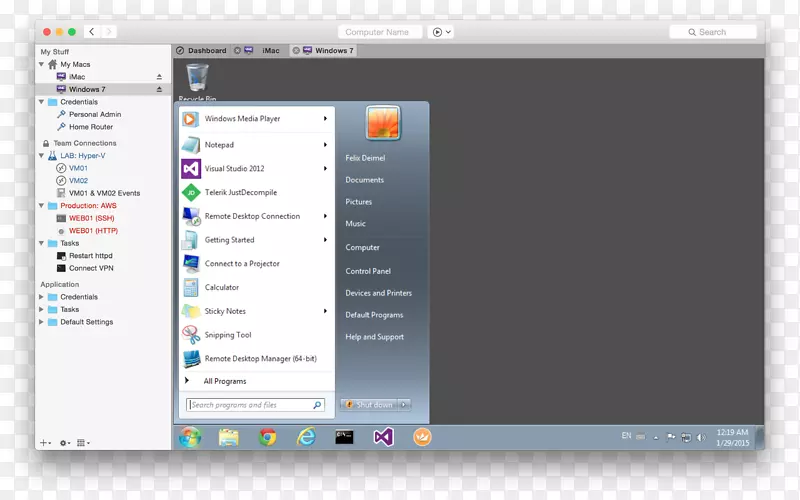Click the user account flower picture
The image size is (800, 500).
click(x=383, y=123)
